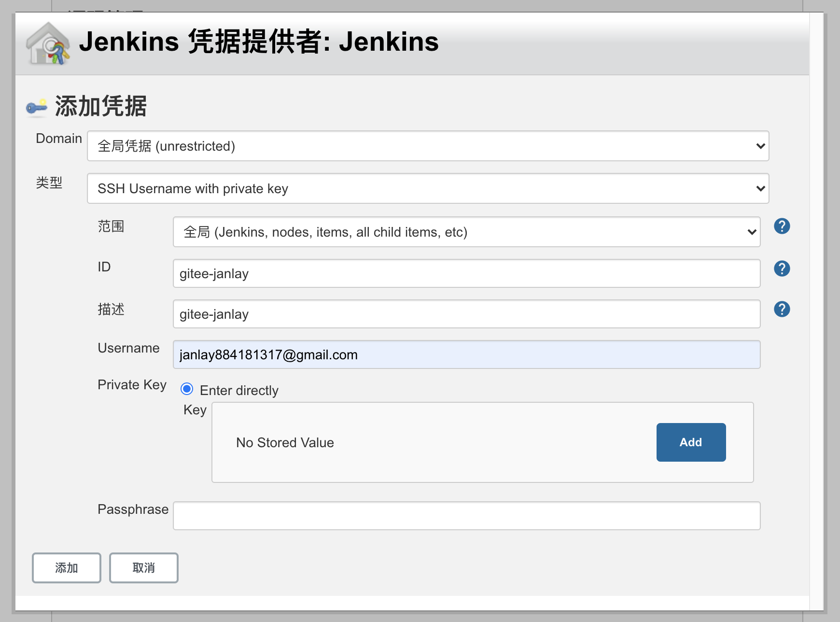This screenshot has height=622, width=840.
Task: Select the Enter directly radio button
Action: [x=187, y=389]
